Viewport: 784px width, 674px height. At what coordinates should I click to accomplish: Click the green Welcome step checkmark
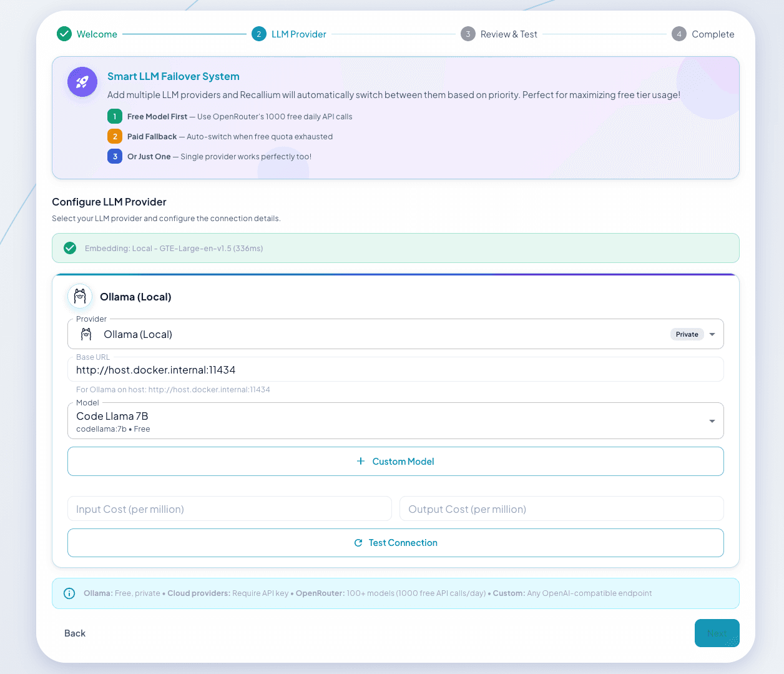[64, 34]
